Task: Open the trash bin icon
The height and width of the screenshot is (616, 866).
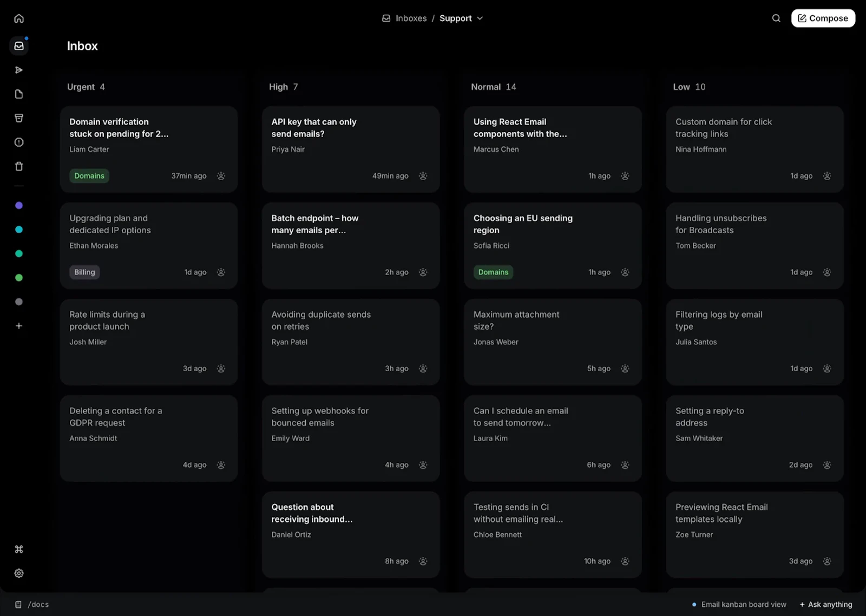Action: click(19, 166)
